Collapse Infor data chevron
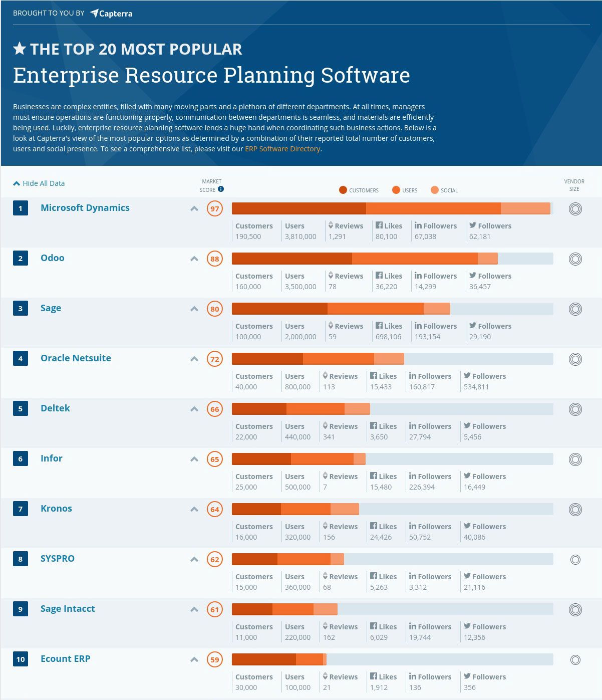The width and height of the screenshot is (602, 700). pyautogui.click(x=194, y=459)
